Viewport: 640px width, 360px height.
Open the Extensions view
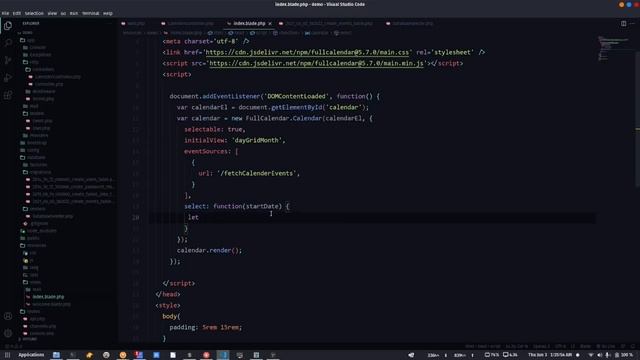point(8,95)
